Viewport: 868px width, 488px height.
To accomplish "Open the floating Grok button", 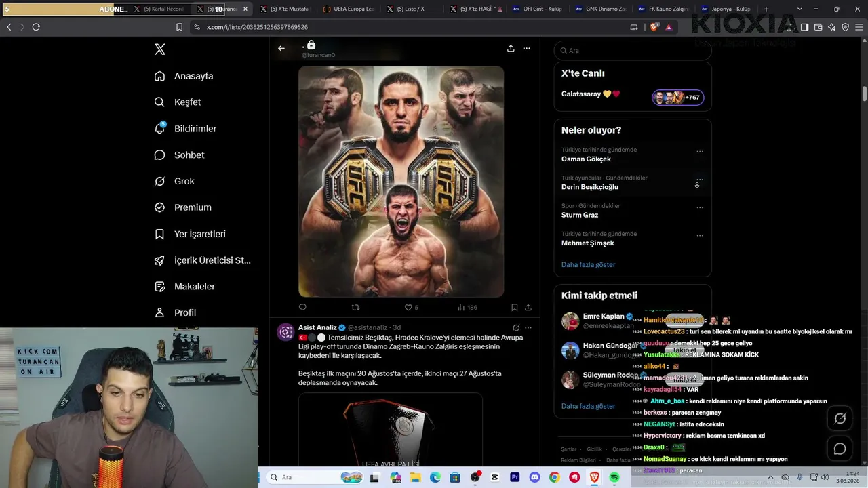I will pos(840,419).
